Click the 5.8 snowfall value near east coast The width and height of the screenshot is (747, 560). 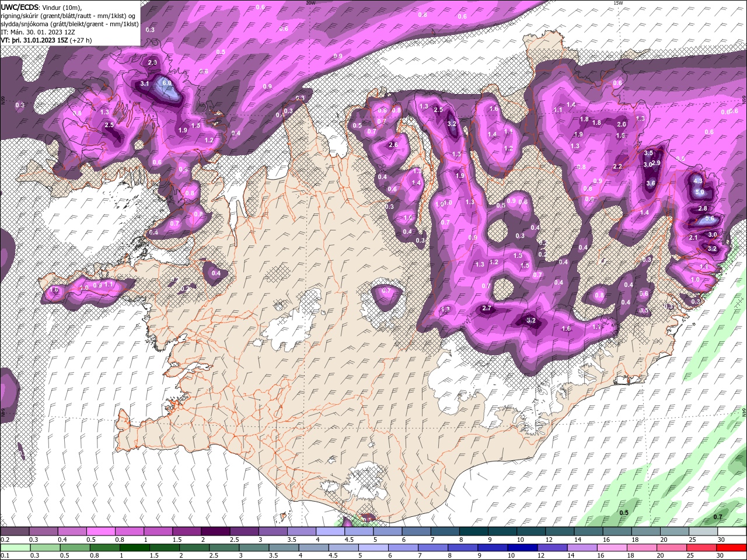710,219
